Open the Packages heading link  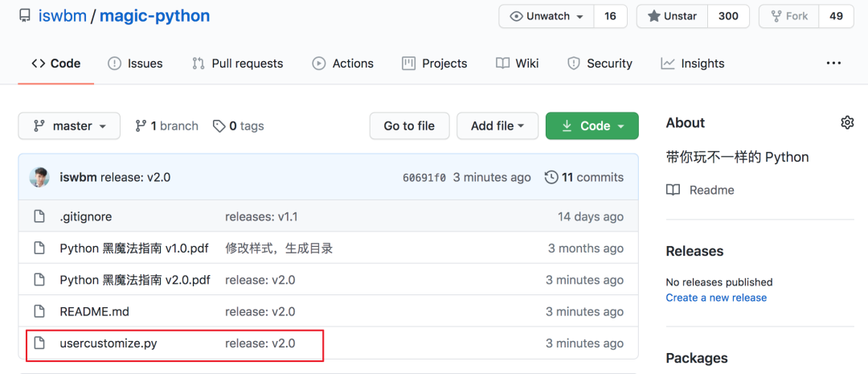[697, 358]
